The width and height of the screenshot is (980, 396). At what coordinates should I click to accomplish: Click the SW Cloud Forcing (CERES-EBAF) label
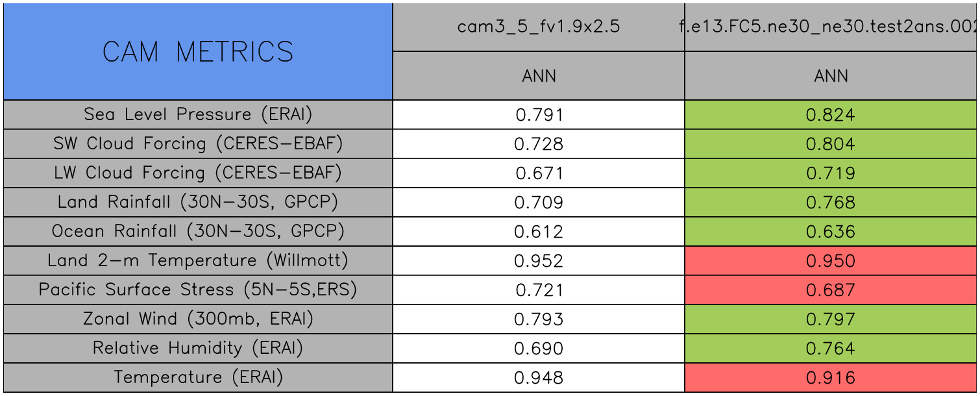pos(198,144)
